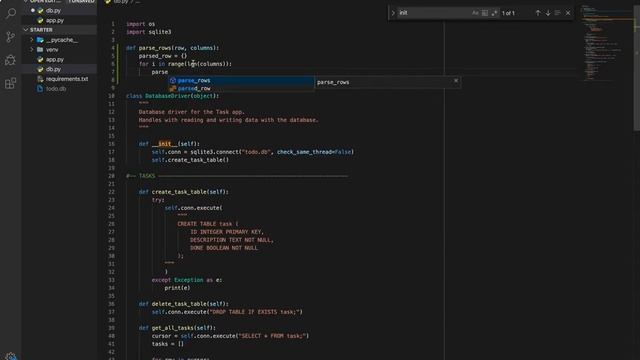Select db.py in STARTER folder tree
This screenshot has width=640, height=360.
53,69
